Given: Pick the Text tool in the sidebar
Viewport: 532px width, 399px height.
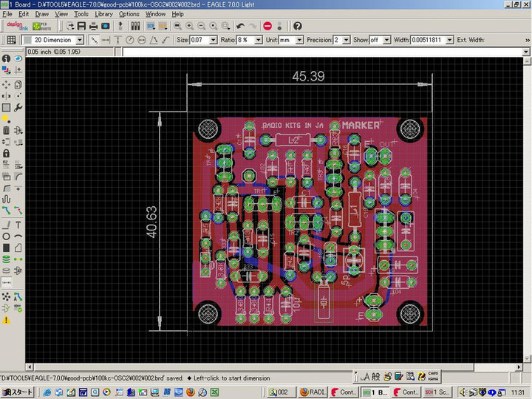Looking at the screenshot, I should 18,224.
